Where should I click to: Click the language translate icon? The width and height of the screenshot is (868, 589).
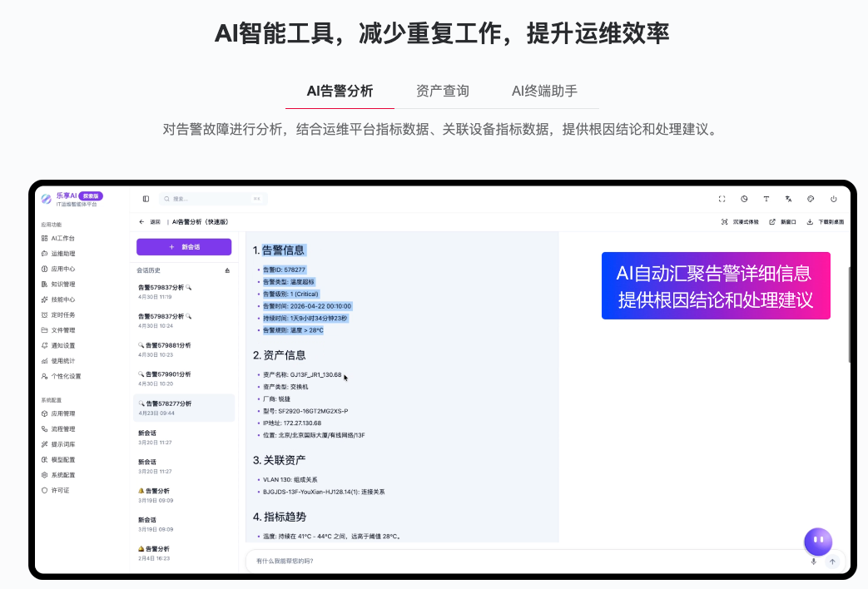pyautogui.click(x=788, y=199)
